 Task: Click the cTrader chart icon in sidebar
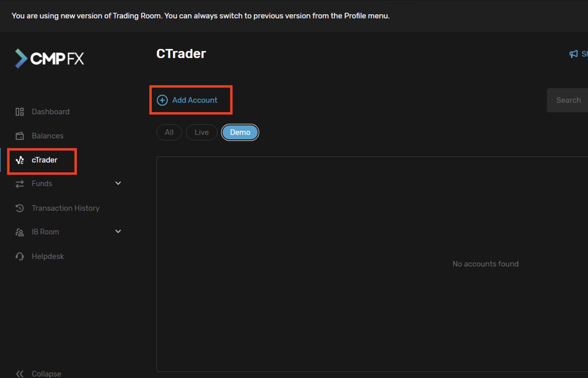click(20, 160)
